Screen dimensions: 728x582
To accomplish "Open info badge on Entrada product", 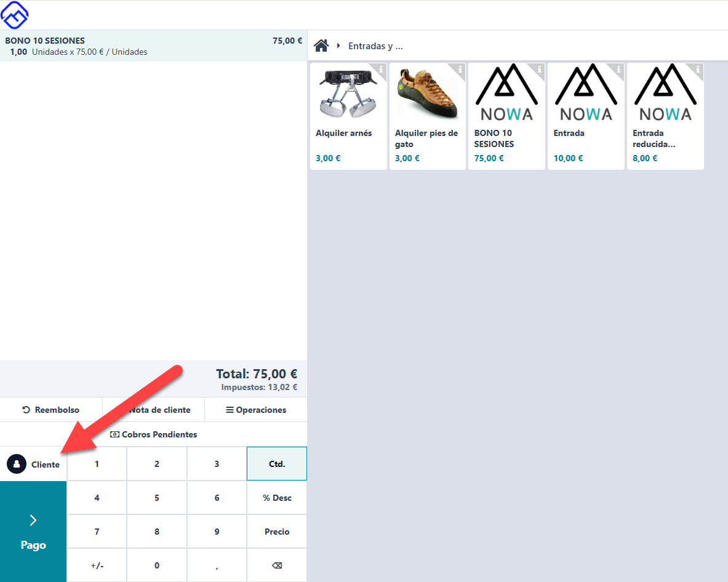I will pyautogui.click(x=618, y=69).
